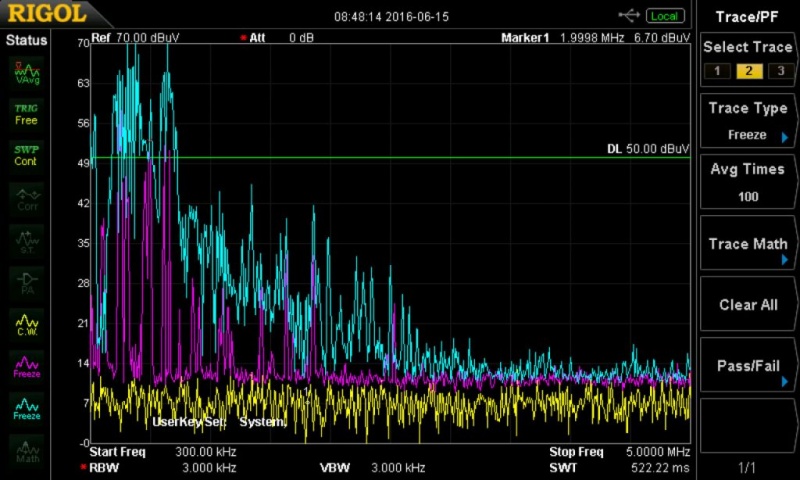The height and width of the screenshot is (480, 800).
Task: Open the Trace Type submenu
Action: (x=748, y=121)
